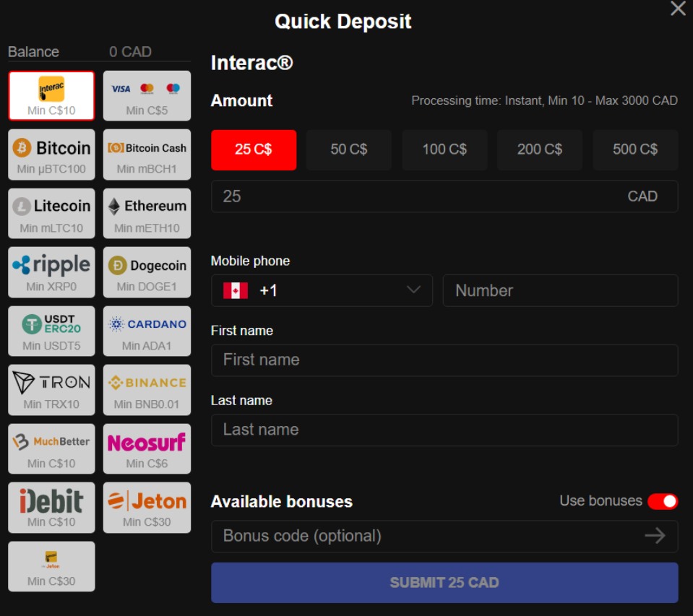Screen dimensions: 693x616
Task: Choose the MuchBetter payment tile
Action: [x=51, y=448]
